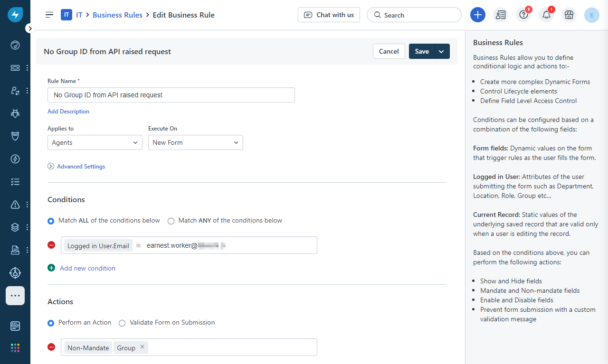608x364 pixels.
Task: Click the Actions section heading
Action: 60,301
